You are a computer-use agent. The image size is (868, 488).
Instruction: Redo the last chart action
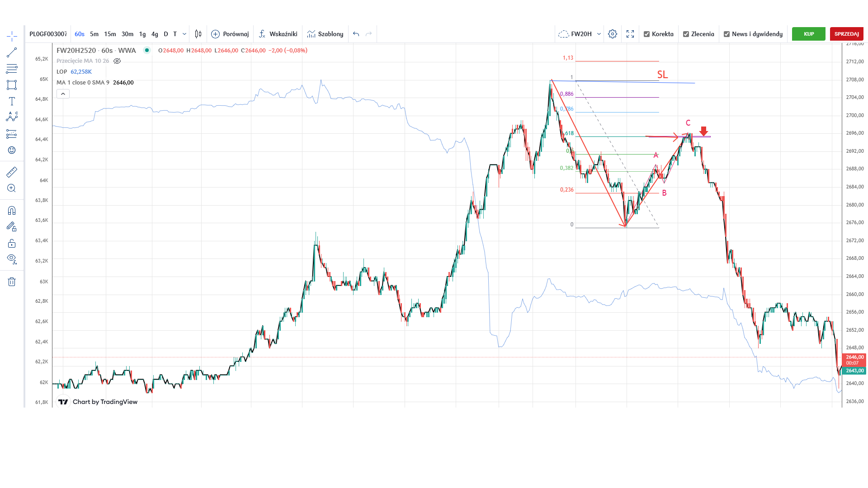point(369,34)
